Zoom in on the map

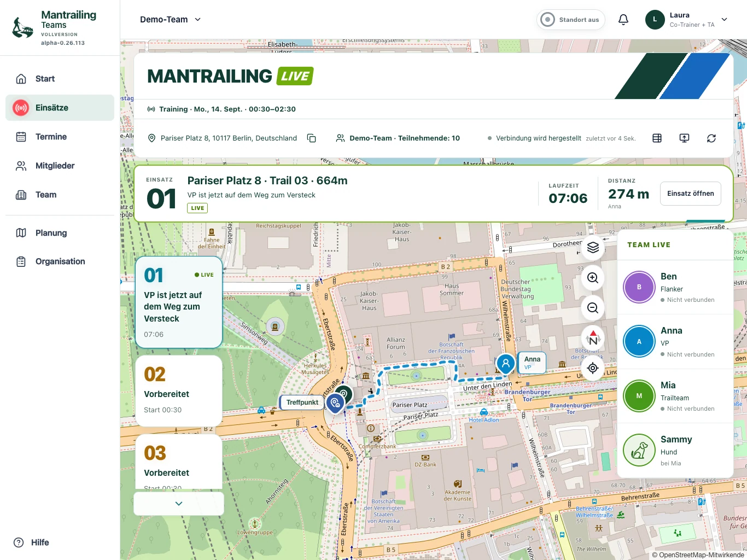point(593,278)
